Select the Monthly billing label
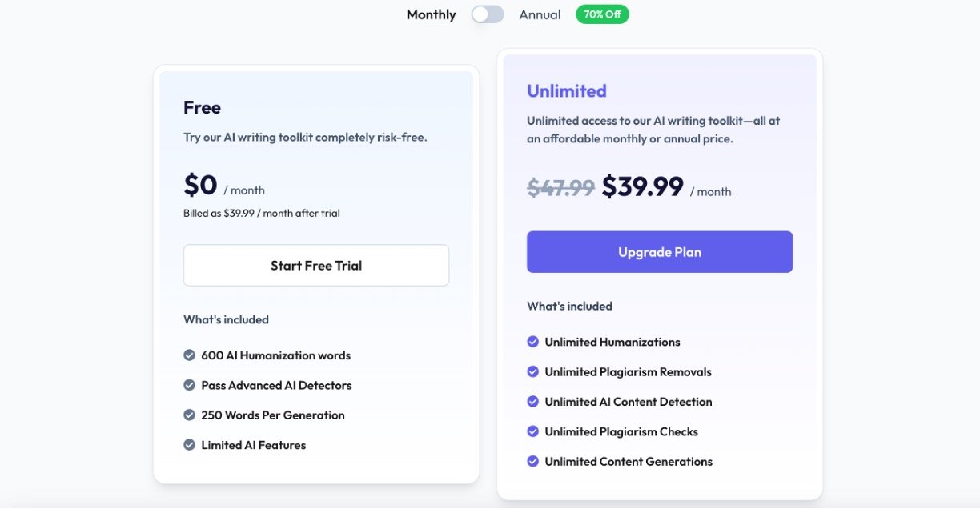This screenshot has width=980, height=509. [x=431, y=14]
